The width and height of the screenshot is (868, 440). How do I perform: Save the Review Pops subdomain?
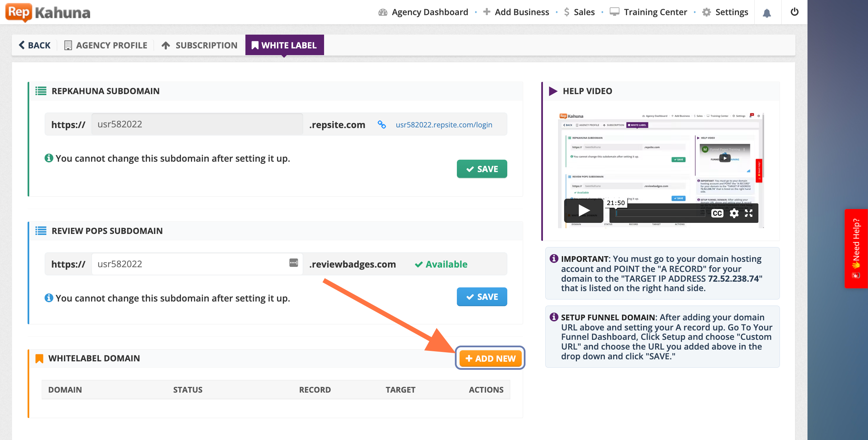click(x=481, y=297)
